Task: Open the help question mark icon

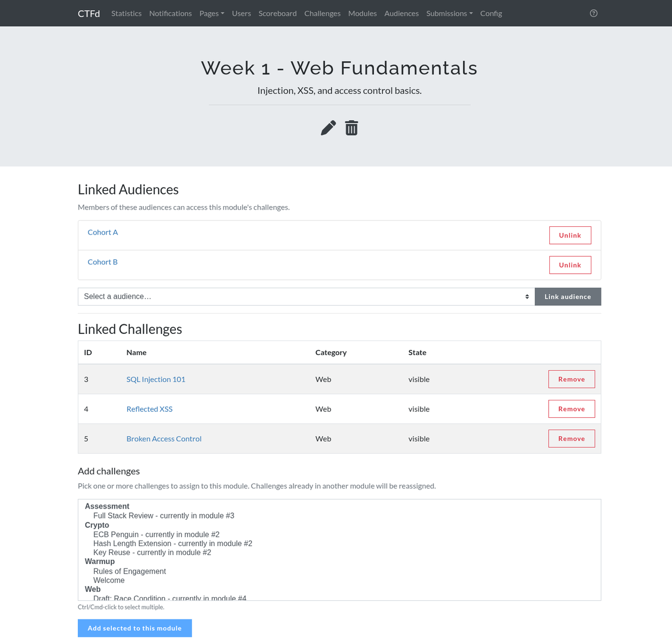Action: coord(594,13)
